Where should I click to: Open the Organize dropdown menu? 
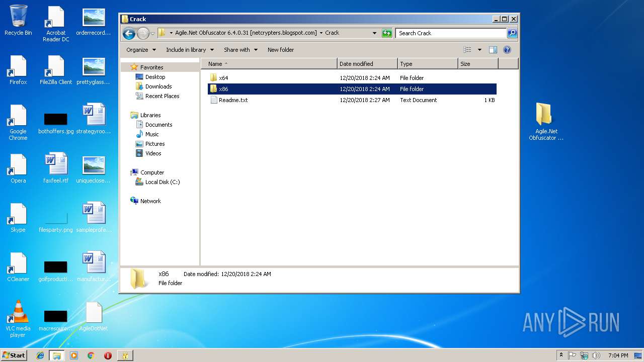point(141,50)
